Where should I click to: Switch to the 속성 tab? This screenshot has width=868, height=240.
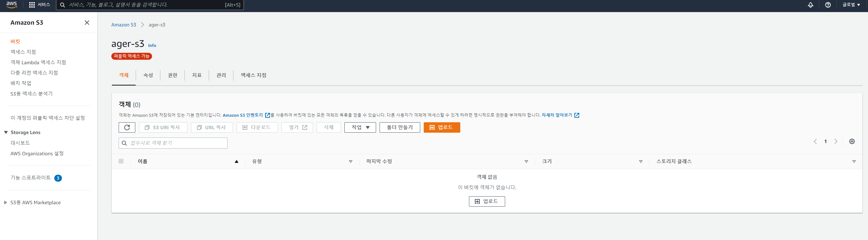(148, 75)
